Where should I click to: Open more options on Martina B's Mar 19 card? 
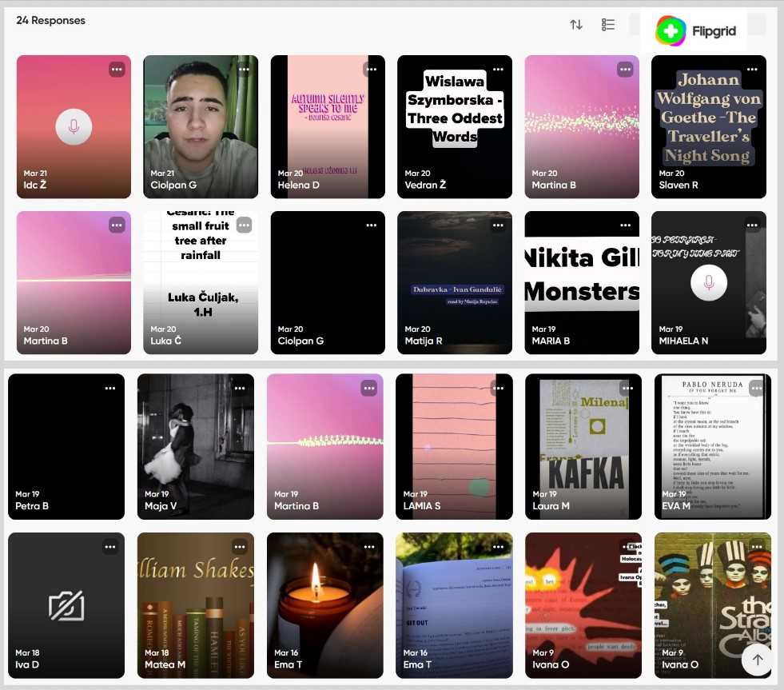(x=369, y=389)
